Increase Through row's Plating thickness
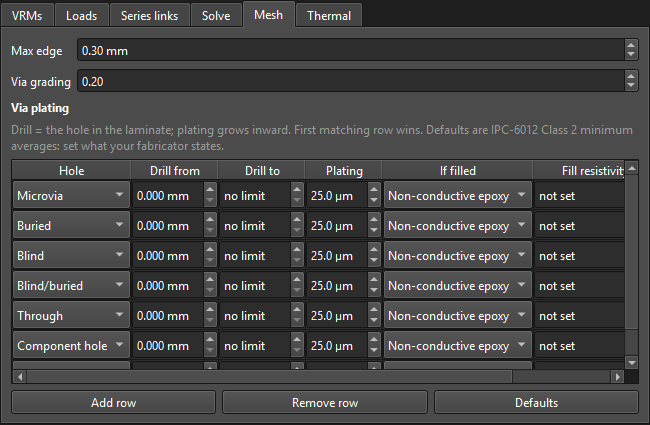 (x=374, y=310)
